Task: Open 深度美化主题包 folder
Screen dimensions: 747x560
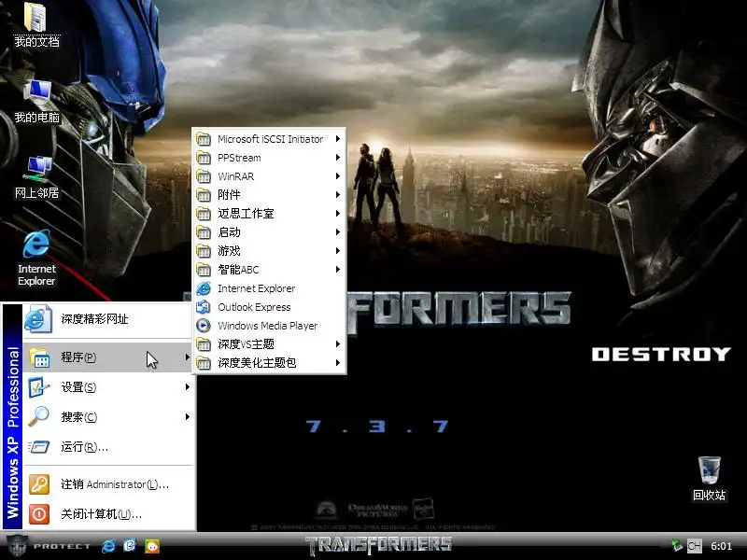Action: click(x=269, y=363)
